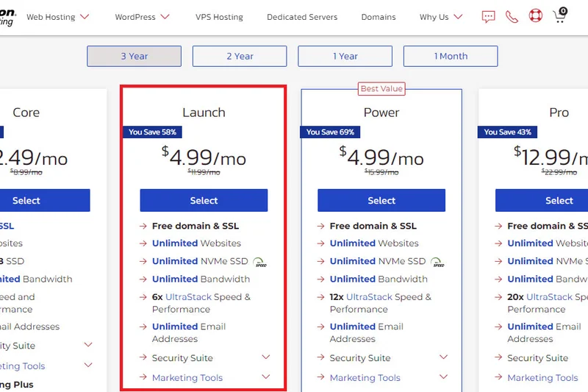Click the NVMe speed badge in Power plan
The width and height of the screenshot is (588, 392).
tap(438, 262)
